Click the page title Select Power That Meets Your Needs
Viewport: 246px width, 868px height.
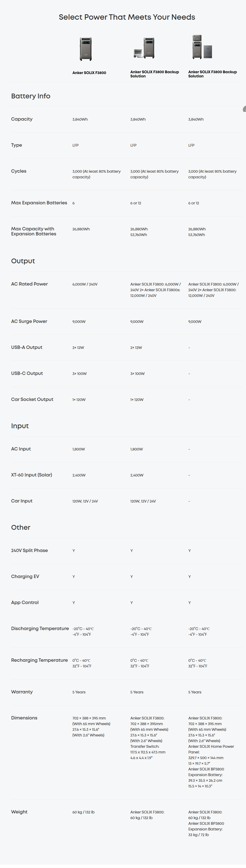point(127,17)
